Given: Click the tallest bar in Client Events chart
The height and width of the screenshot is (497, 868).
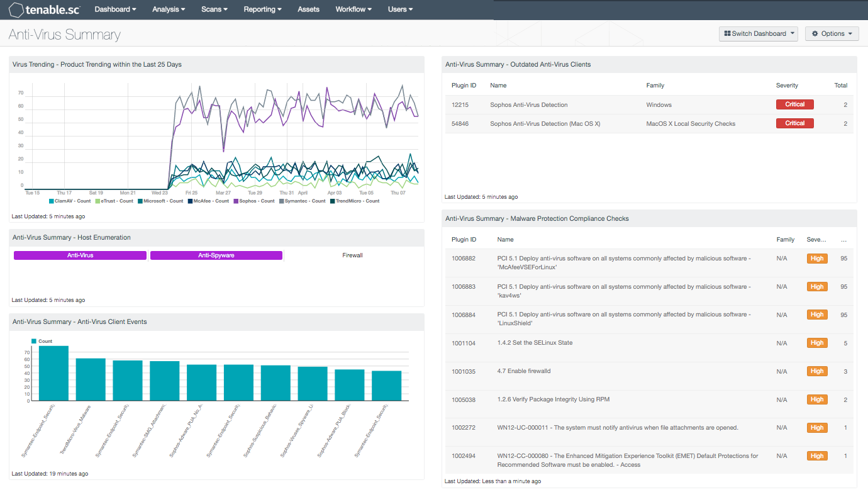Looking at the screenshot, I should [53, 373].
